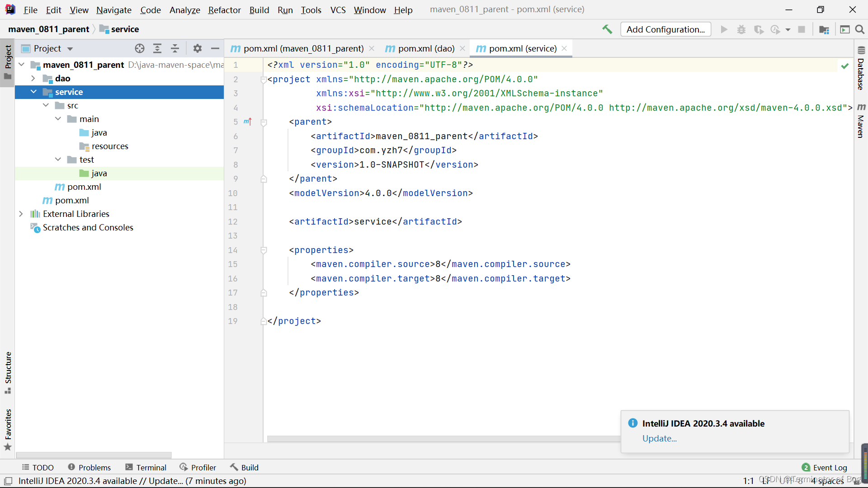The height and width of the screenshot is (488, 868).
Task: Click maven_0811_parent breadcrumb
Action: pos(49,29)
